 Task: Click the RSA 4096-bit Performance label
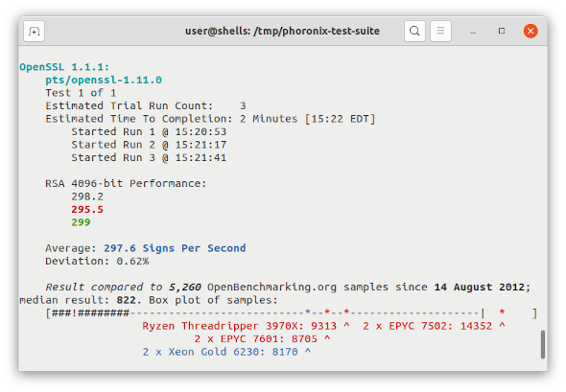click(x=126, y=184)
